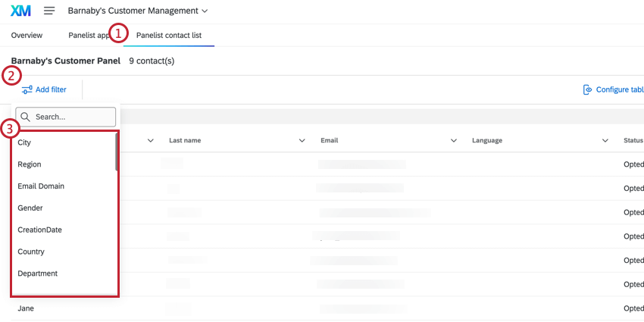Click the Configure table eye icon
Image resolution: width=644 pixels, height=322 pixels.
click(588, 89)
